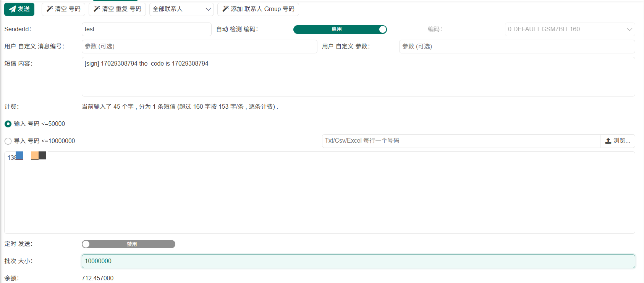Focus the 用户 自定义 消息编号 parameter field
This screenshot has width=644, height=283.
tap(199, 47)
